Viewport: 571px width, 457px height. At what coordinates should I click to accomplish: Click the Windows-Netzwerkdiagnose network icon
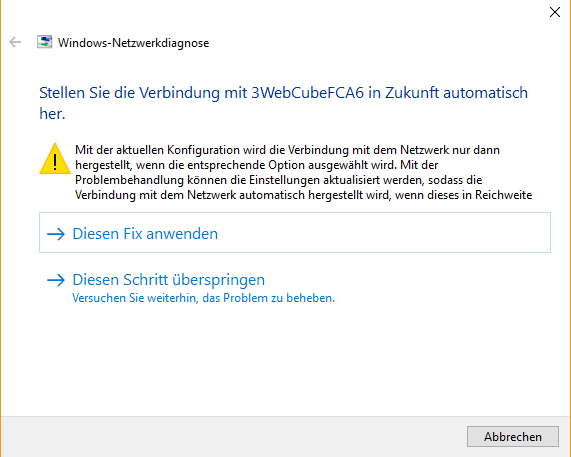click(x=44, y=42)
